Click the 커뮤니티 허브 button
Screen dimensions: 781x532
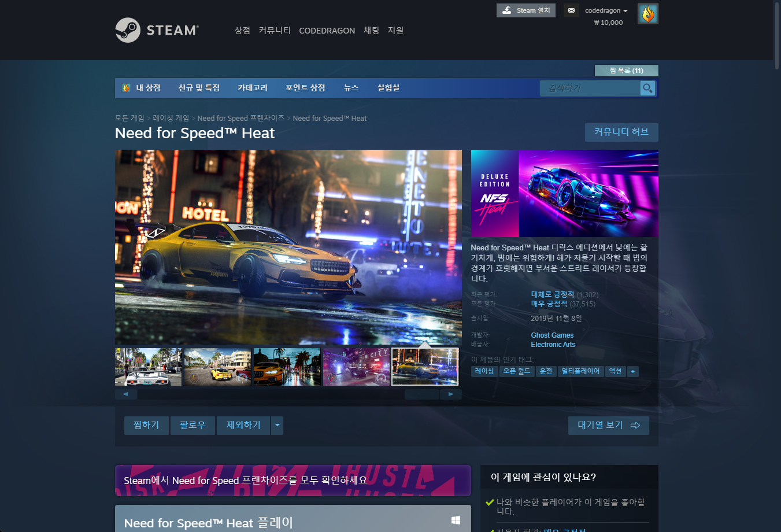coord(621,132)
